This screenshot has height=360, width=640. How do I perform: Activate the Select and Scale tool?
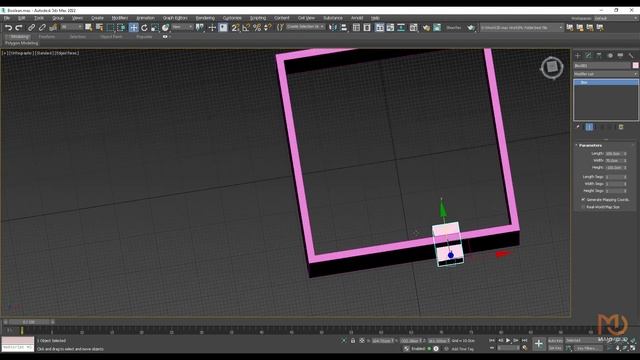pyautogui.click(x=155, y=28)
